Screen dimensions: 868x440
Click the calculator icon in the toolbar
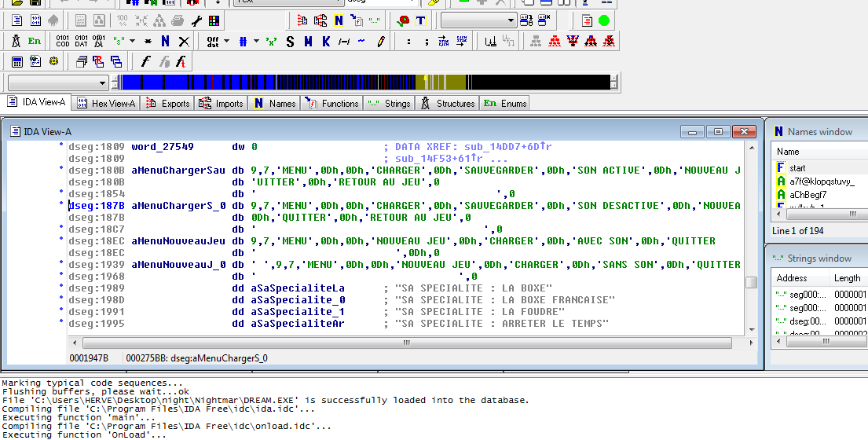pos(16,61)
